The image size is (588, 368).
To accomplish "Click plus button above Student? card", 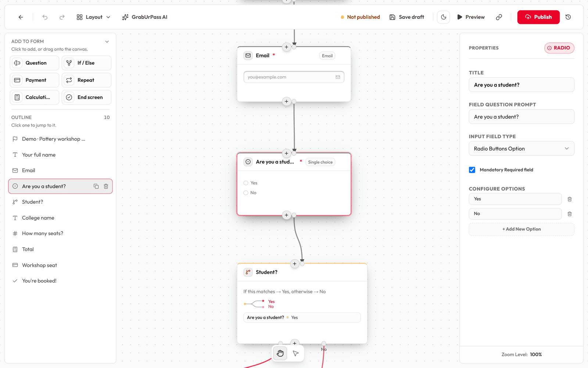I will click(295, 264).
